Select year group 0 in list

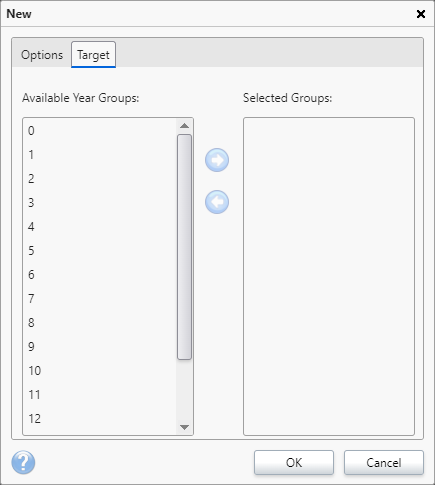99,131
